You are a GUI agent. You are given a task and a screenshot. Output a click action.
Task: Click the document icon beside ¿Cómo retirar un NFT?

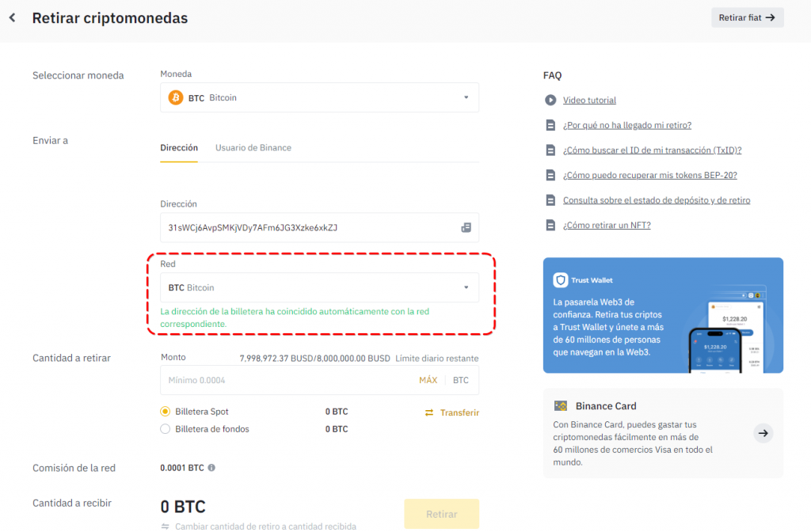pyautogui.click(x=550, y=225)
